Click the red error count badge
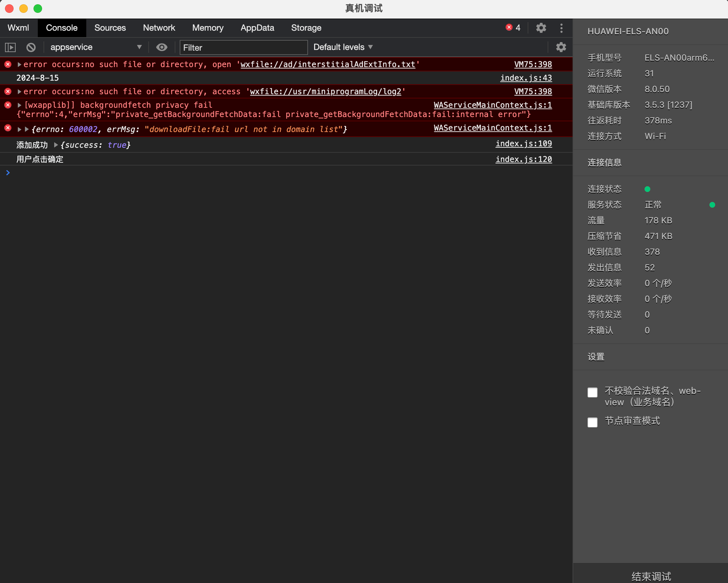The height and width of the screenshot is (583, 728). click(513, 28)
